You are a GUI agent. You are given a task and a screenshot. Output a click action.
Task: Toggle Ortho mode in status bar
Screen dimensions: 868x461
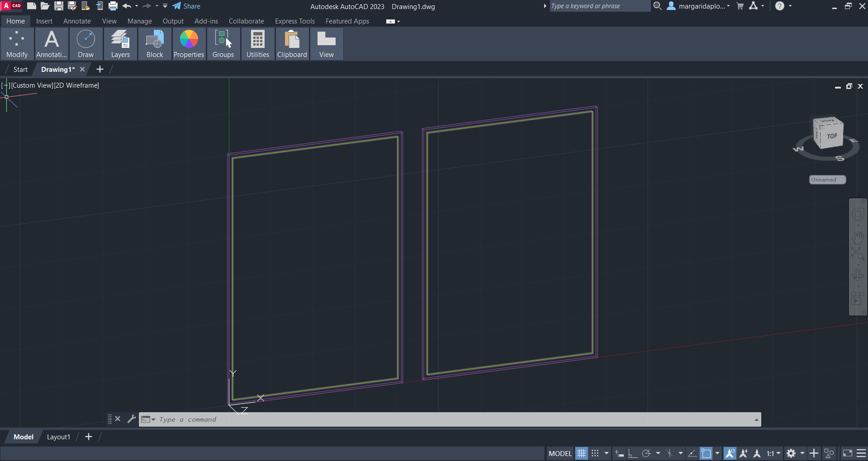(x=633, y=453)
